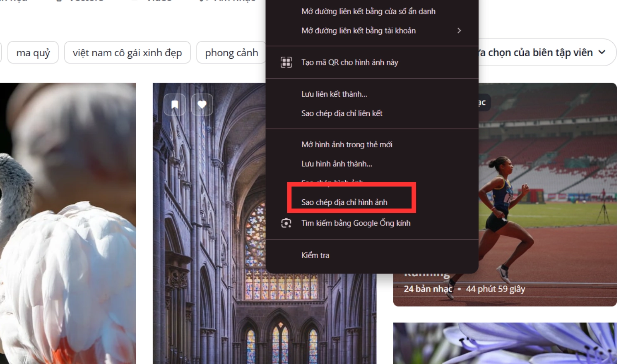Screen dimensions: 621x364
Task: Click Google Lens icon in the context menu
Action: pyautogui.click(x=286, y=223)
